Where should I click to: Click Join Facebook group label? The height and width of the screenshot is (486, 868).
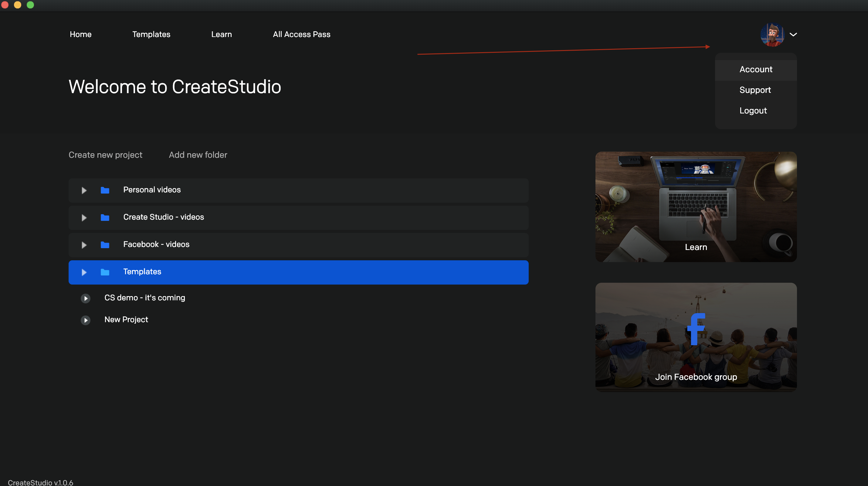(696, 377)
